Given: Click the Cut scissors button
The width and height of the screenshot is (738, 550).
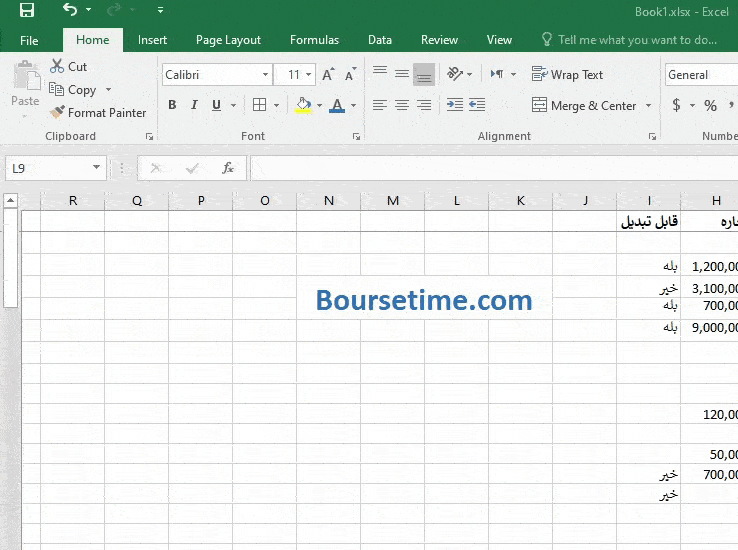Looking at the screenshot, I should tap(69, 67).
